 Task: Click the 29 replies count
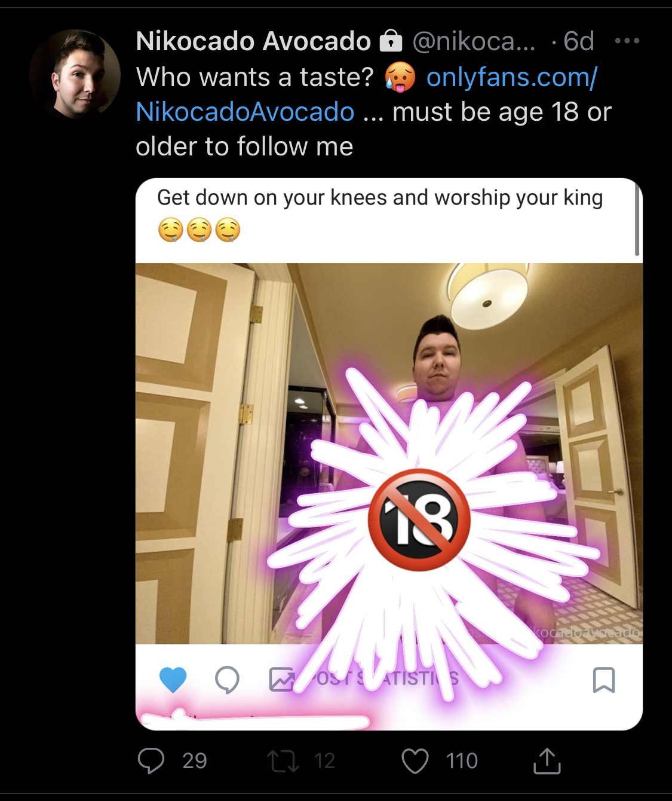[194, 761]
